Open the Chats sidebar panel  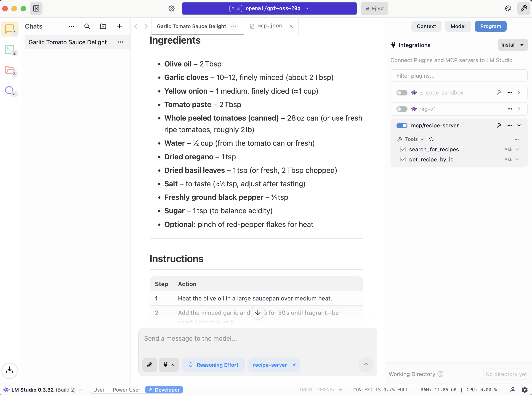tap(10, 29)
